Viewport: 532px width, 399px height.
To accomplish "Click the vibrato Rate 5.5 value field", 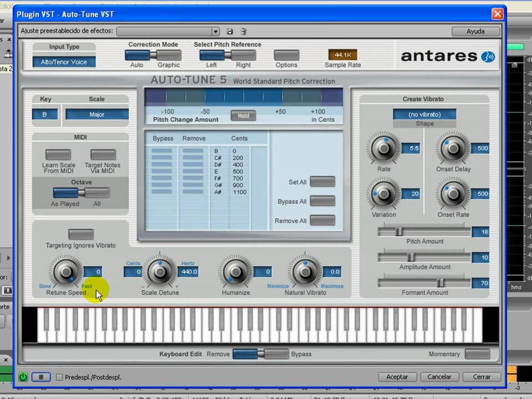I will 411,149.
